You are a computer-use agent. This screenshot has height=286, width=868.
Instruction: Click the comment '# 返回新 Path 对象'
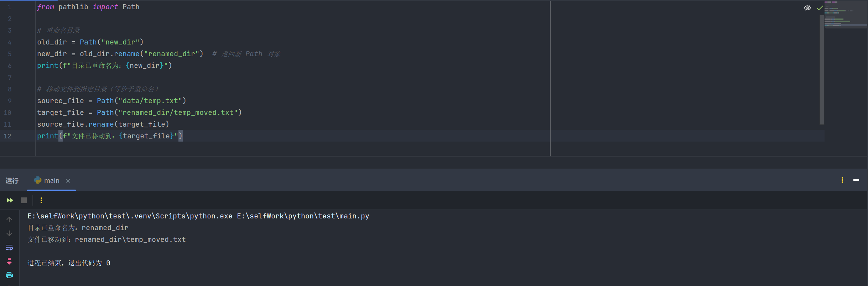point(246,54)
